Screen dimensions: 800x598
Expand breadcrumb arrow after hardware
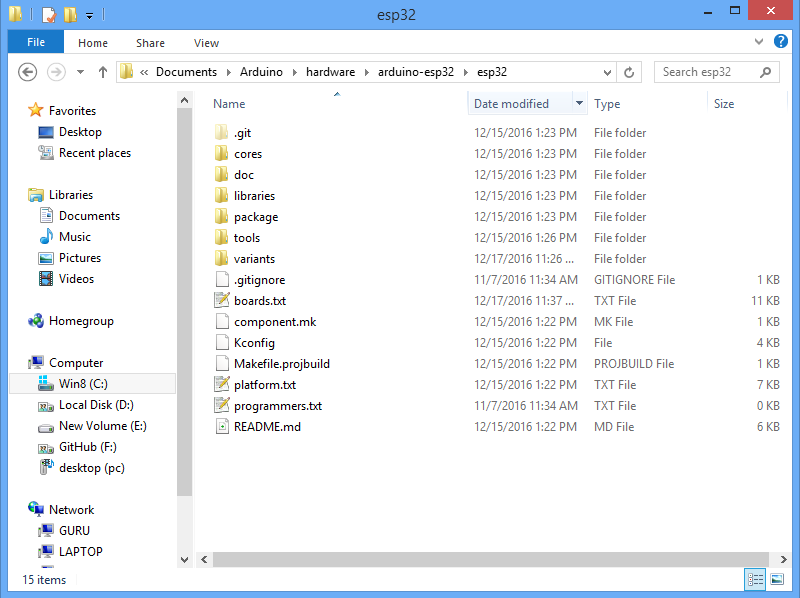coord(366,72)
